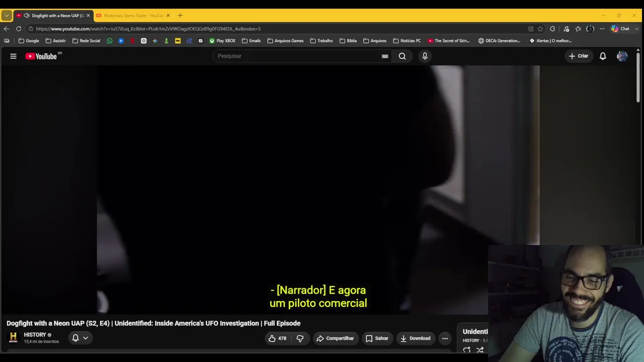644x362 pixels.
Task: Open more actions ellipsis under the video
Action: [445, 338]
